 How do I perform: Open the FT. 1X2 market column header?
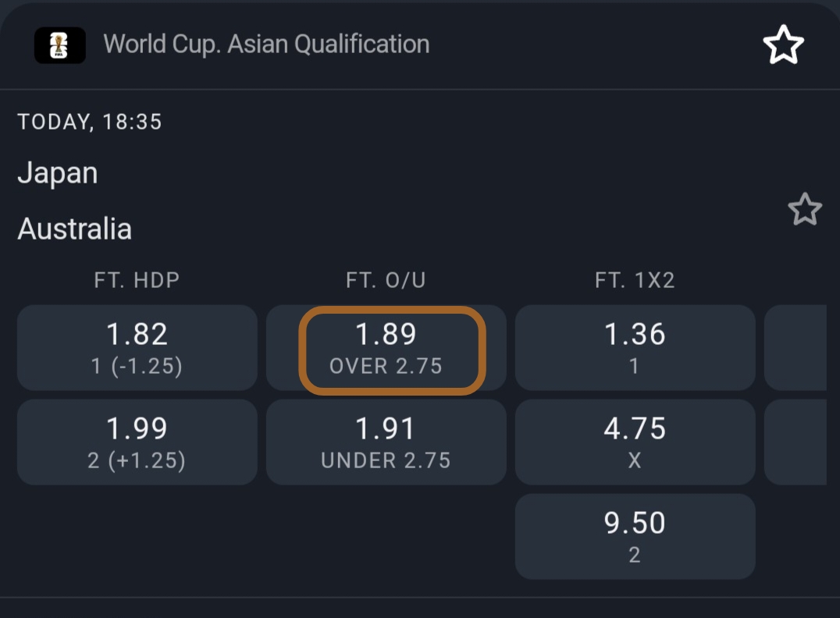coord(635,279)
